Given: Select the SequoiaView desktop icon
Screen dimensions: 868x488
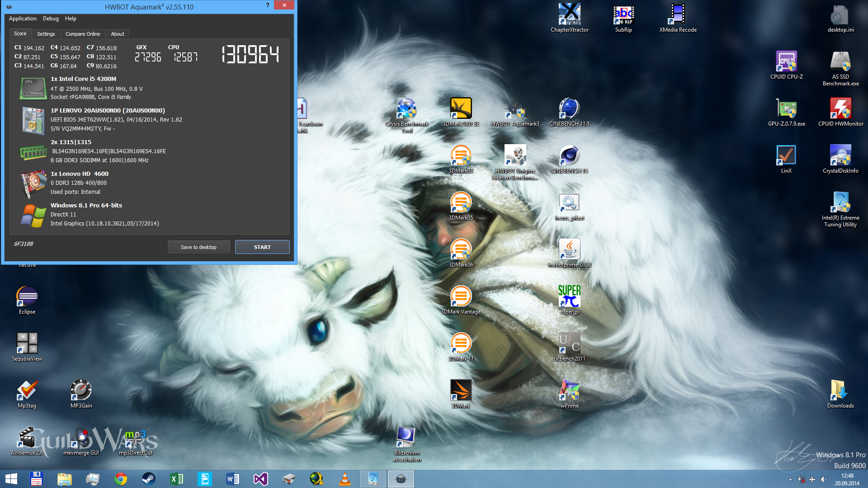Looking at the screenshot, I should point(27,347).
